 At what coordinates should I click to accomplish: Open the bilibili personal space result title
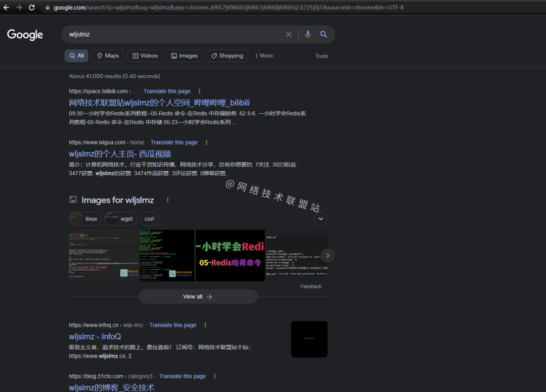coord(159,103)
